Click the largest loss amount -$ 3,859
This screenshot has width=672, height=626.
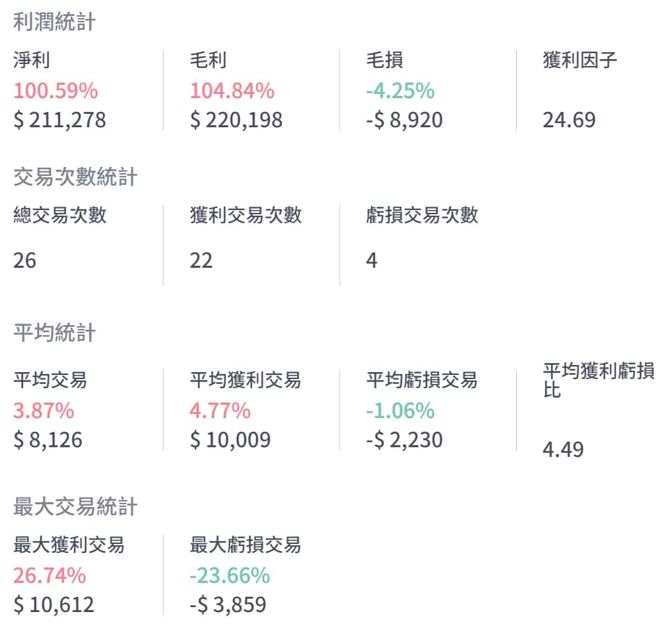point(227,604)
